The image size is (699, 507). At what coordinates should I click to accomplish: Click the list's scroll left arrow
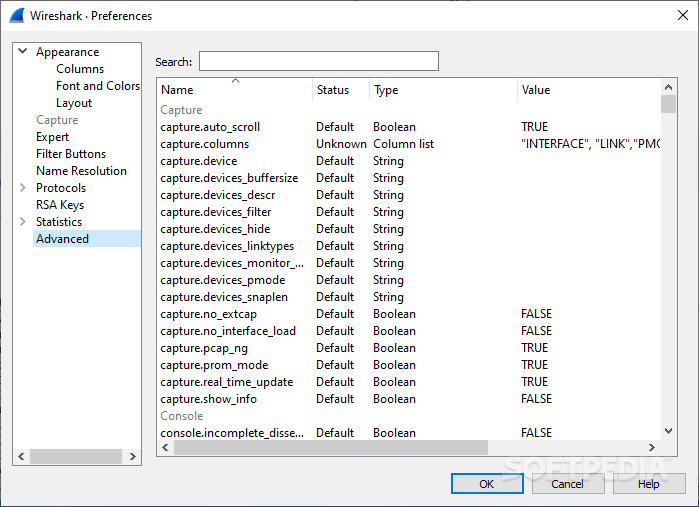click(x=165, y=447)
